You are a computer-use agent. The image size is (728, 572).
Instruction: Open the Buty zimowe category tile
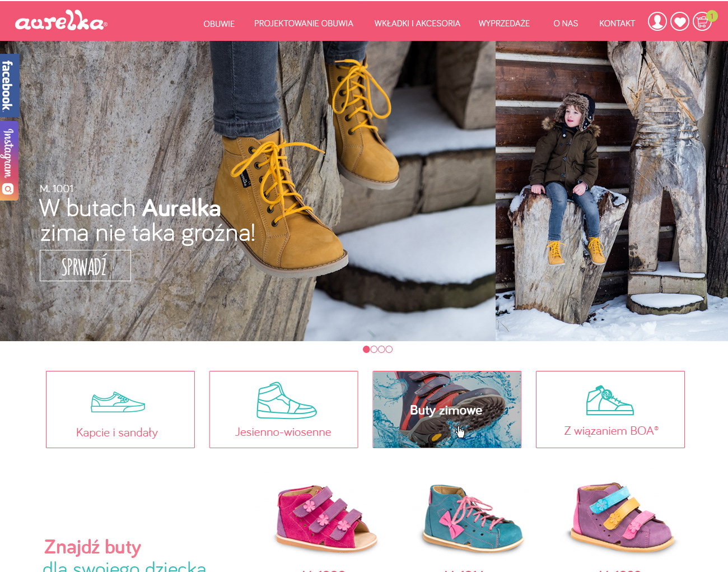point(447,410)
